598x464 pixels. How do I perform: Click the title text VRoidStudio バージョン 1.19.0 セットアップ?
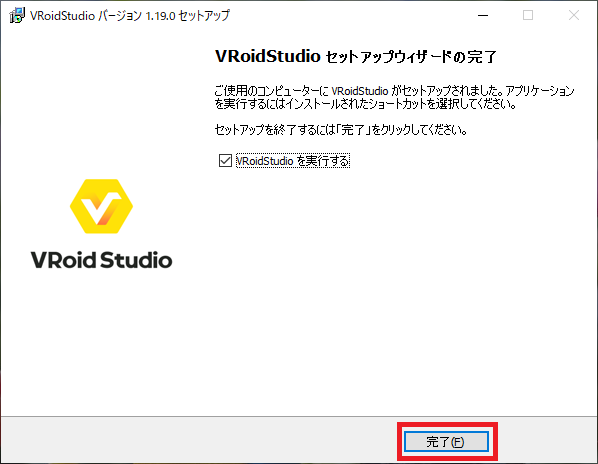coord(130,16)
